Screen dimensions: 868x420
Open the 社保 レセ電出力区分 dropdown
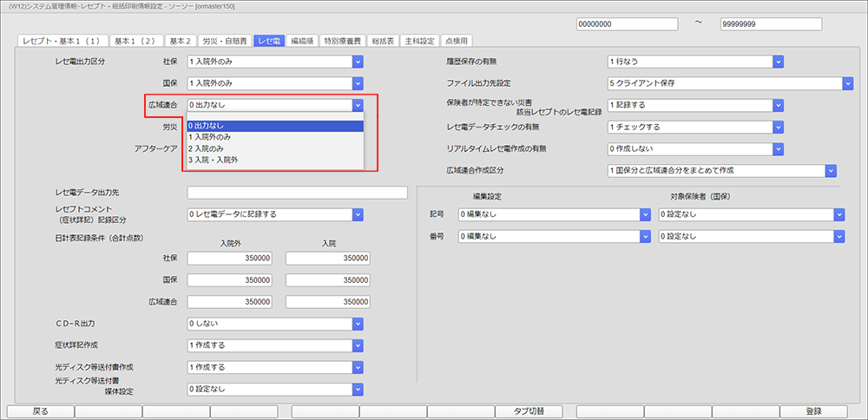[358, 62]
